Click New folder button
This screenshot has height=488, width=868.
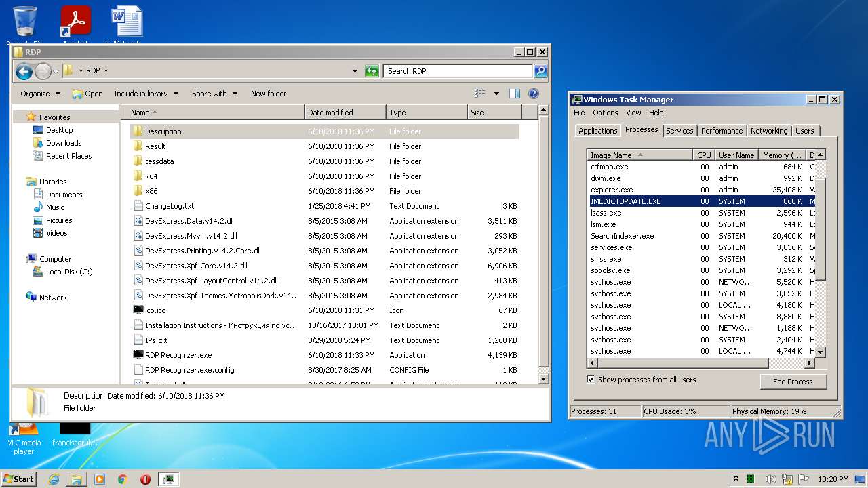[269, 94]
